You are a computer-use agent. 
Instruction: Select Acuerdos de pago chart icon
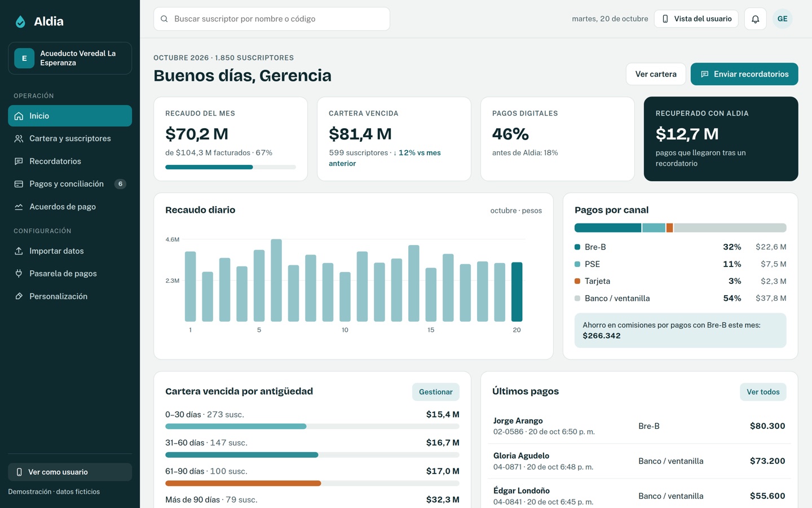pos(19,207)
